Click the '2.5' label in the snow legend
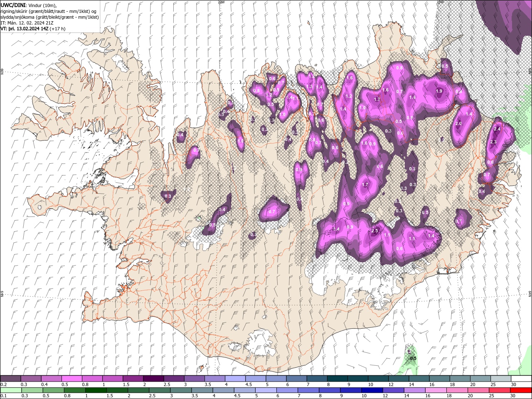This screenshot has height=399, width=532. [x=167, y=384]
